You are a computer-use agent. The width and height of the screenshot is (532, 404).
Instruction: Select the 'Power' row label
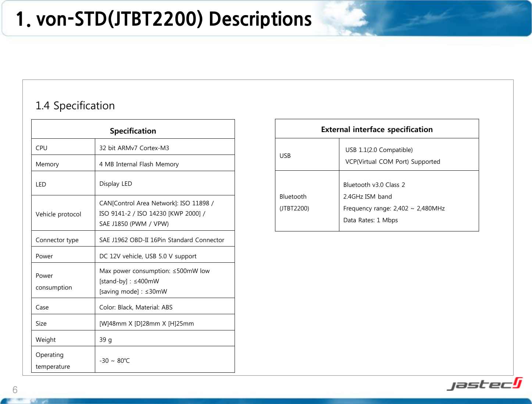click(44, 256)
